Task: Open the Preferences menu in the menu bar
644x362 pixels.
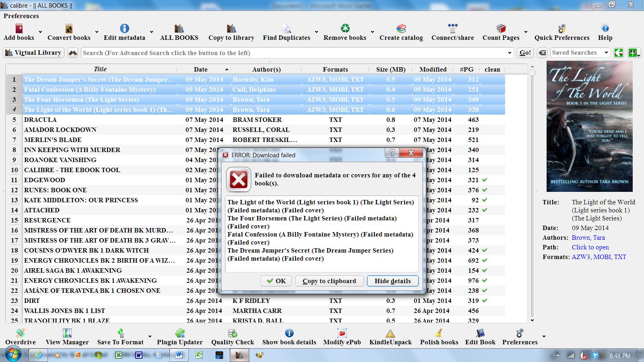Action: [21, 16]
